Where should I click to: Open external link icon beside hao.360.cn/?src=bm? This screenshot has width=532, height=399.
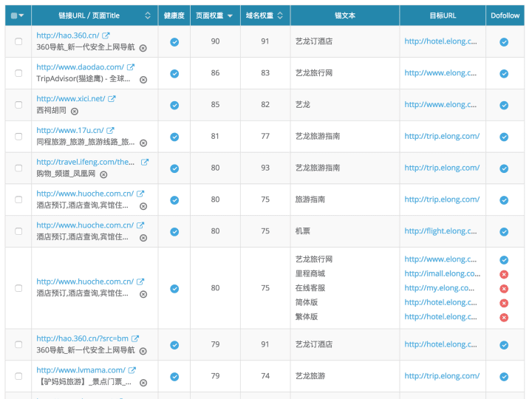click(x=135, y=338)
